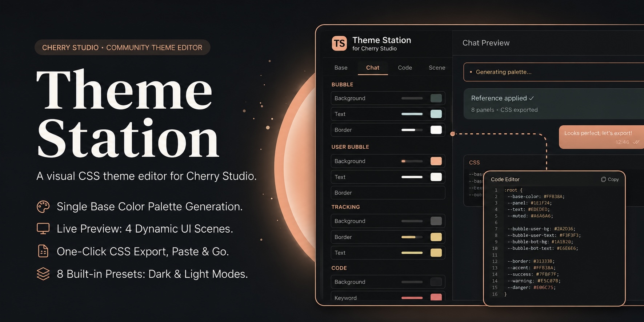Switch to the Base tab
Image resolution: width=644 pixels, height=322 pixels.
coord(341,68)
